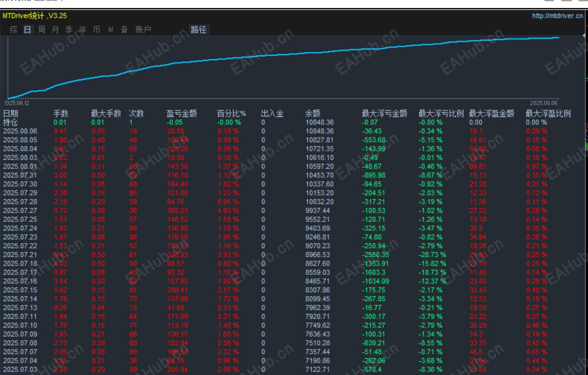
Task: Open the 币 currency tab
Action: pos(97,29)
